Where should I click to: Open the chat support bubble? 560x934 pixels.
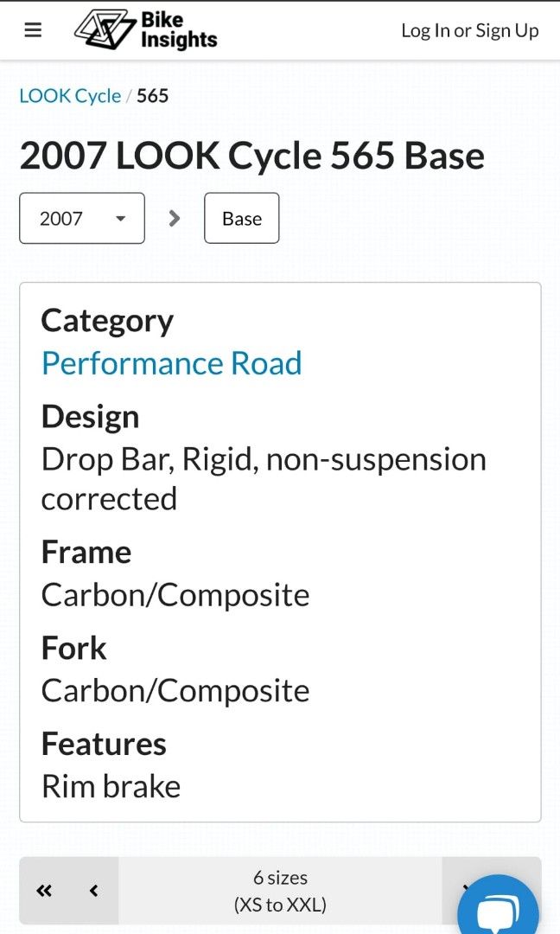click(498, 908)
